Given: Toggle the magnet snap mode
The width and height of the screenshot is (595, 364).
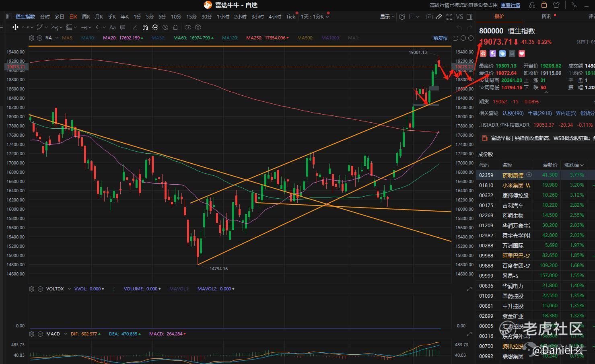Looking at the screenshot, I should (x=145, y=27).
